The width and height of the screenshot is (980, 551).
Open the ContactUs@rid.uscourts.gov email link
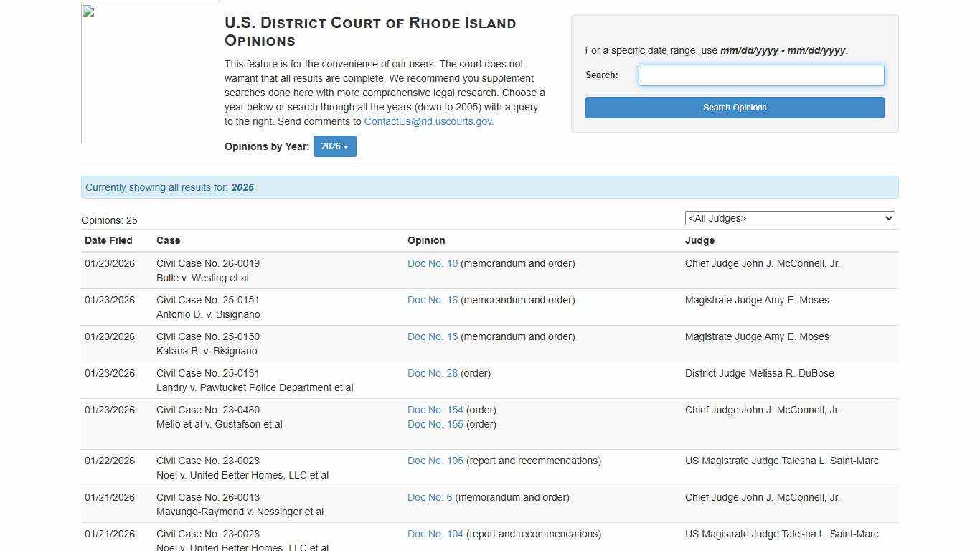click(x=428, y=121)
